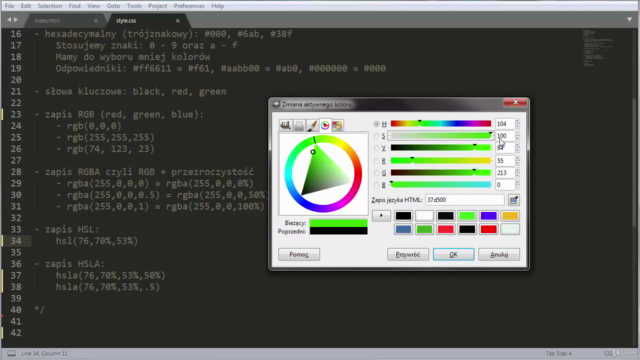Close the style.css tab

coord(178,20)
